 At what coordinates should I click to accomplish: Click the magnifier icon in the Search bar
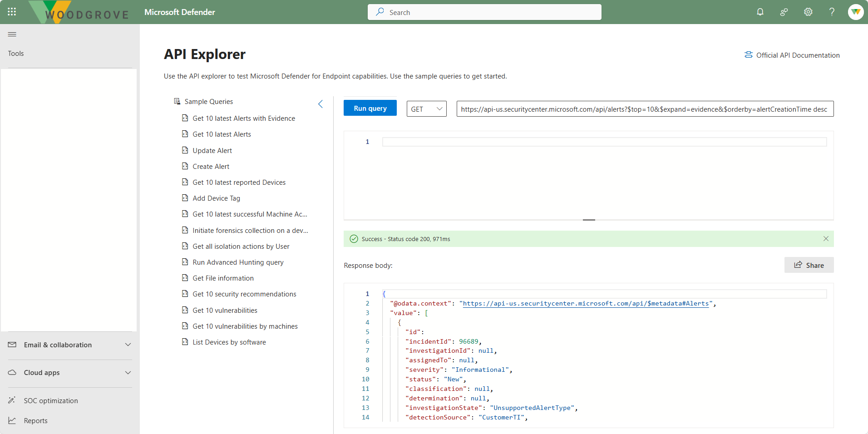click(380, 12)
